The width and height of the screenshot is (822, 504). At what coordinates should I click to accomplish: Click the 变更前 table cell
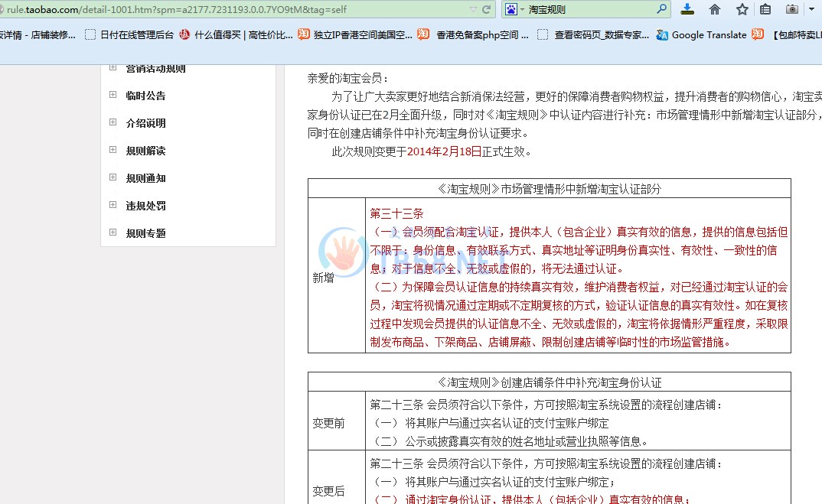click(337, 421)
